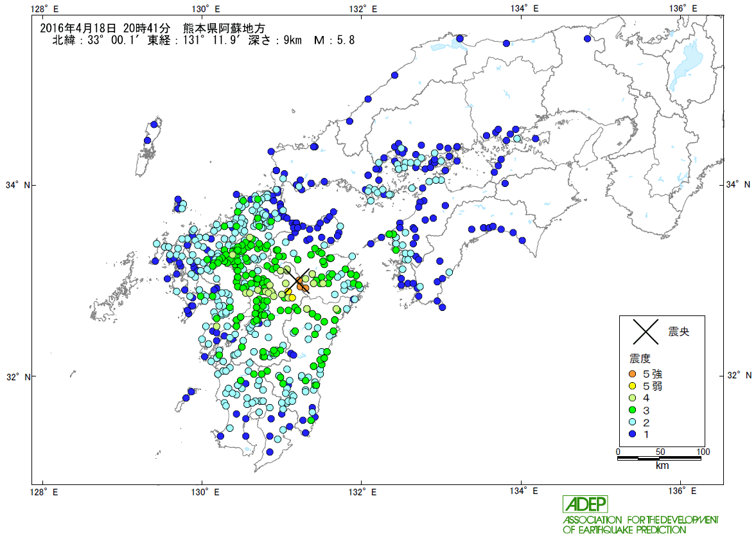Click the 136° E label on top axis
Viewport: 756px width, 539px height.
pyautogui.click(x=683, y=9)
